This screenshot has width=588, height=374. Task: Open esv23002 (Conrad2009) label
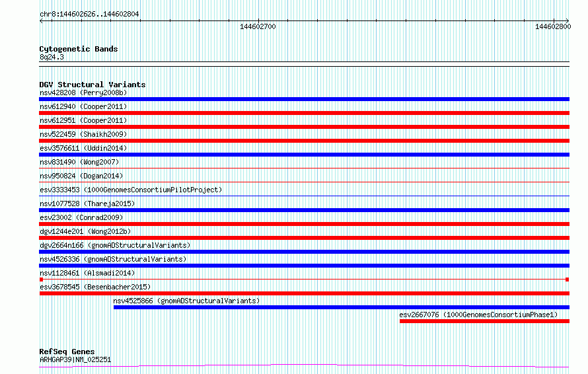coord(81,217)
